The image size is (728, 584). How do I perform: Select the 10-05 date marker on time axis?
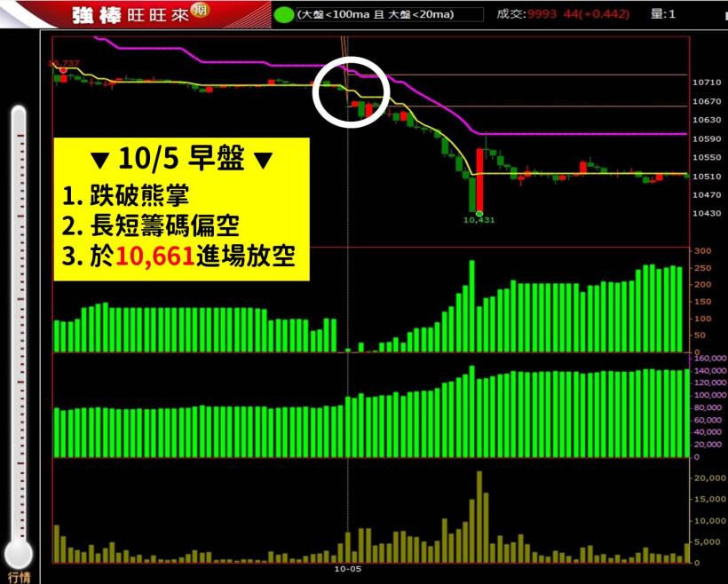point(348,569)
